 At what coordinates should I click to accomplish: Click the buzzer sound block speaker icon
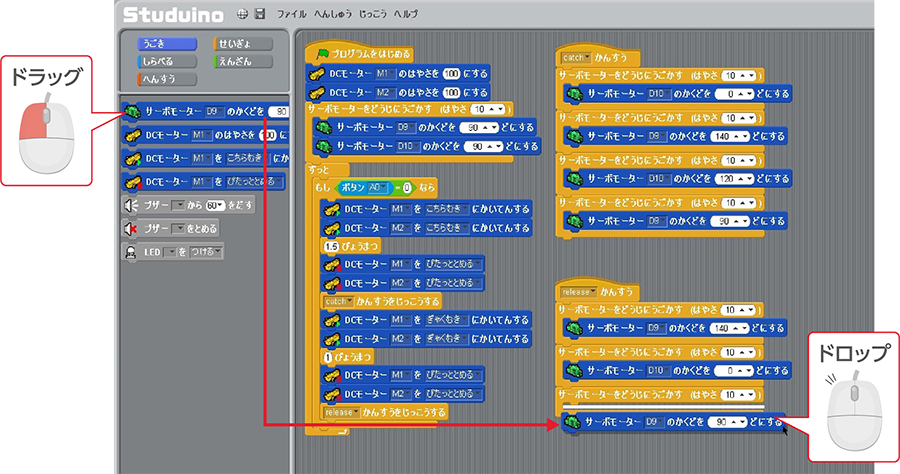coord(130,204)
